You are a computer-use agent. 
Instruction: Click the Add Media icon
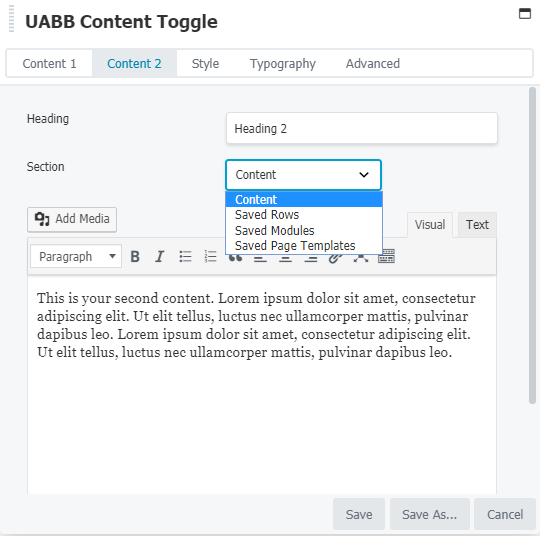click(42, 219)
